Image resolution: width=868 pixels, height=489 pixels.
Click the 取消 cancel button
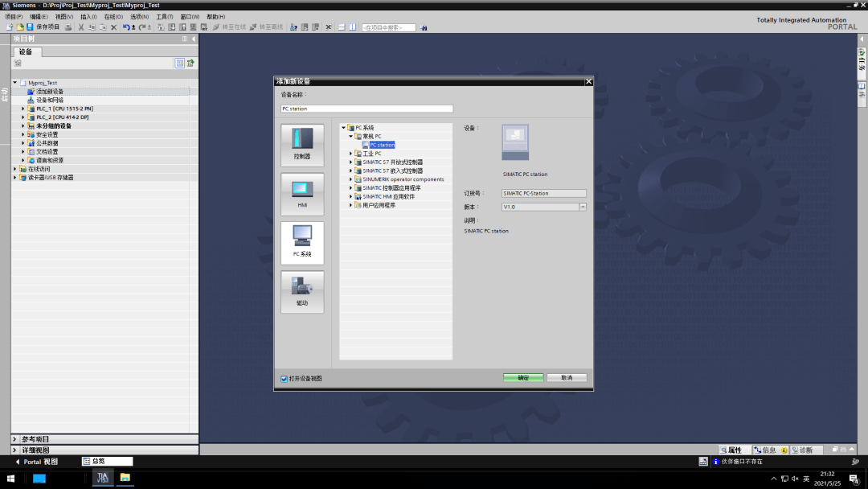coord(567,378)
